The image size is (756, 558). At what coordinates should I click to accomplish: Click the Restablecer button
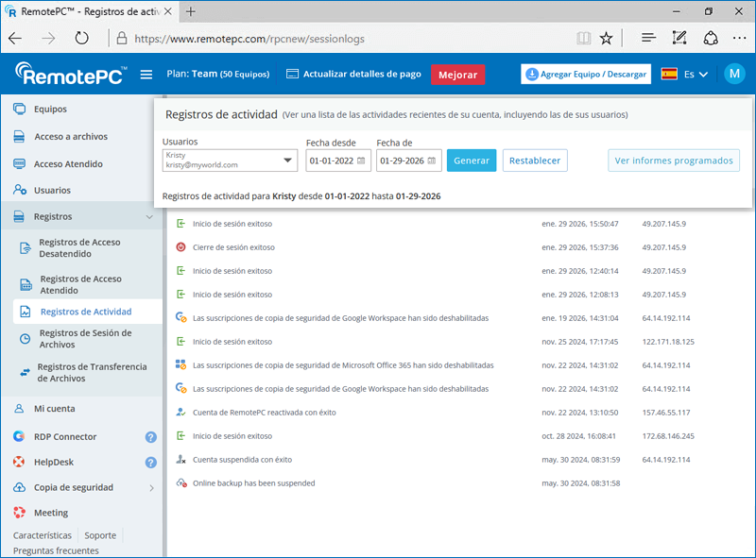(535, 161)
